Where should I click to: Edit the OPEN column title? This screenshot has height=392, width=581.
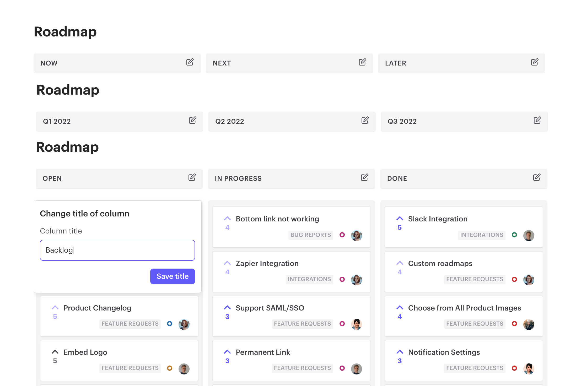tap(192, 177)
